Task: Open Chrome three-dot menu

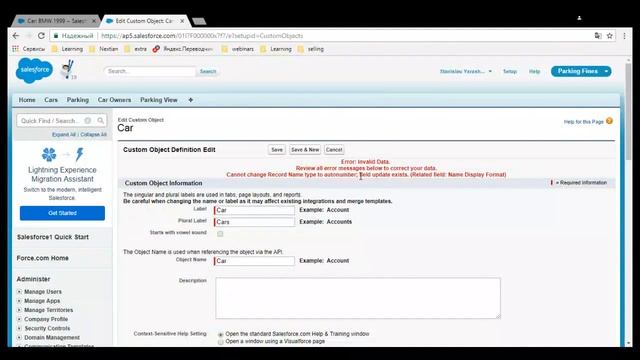Action: pyautogui.click(x=624, y=36)
